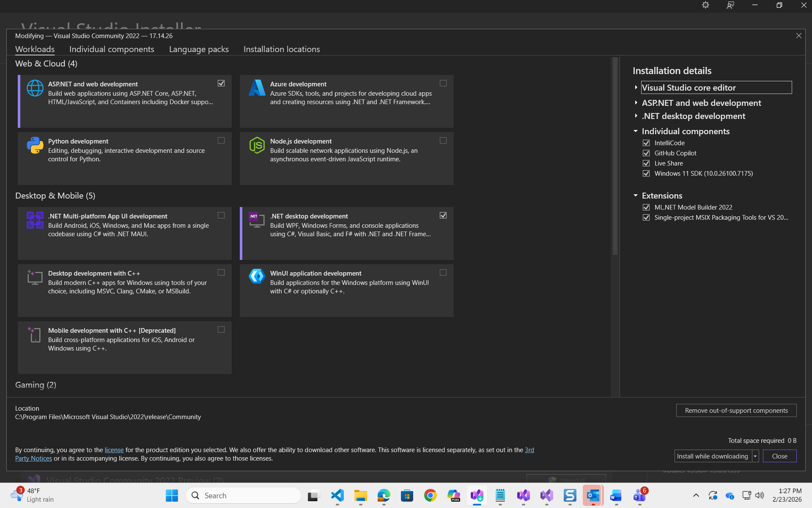
Task: Enable Desktop development with C++ workload
Action: (221, 273)
